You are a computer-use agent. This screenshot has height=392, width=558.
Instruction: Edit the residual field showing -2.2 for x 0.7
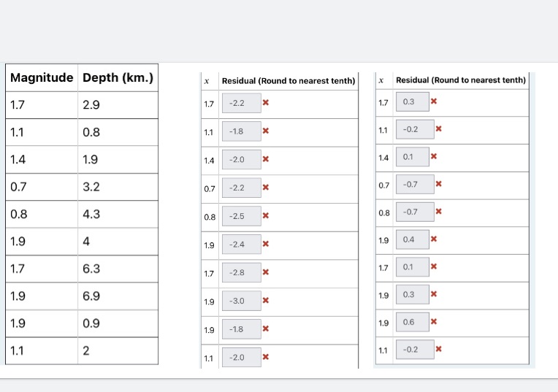(x=242, y=188)
